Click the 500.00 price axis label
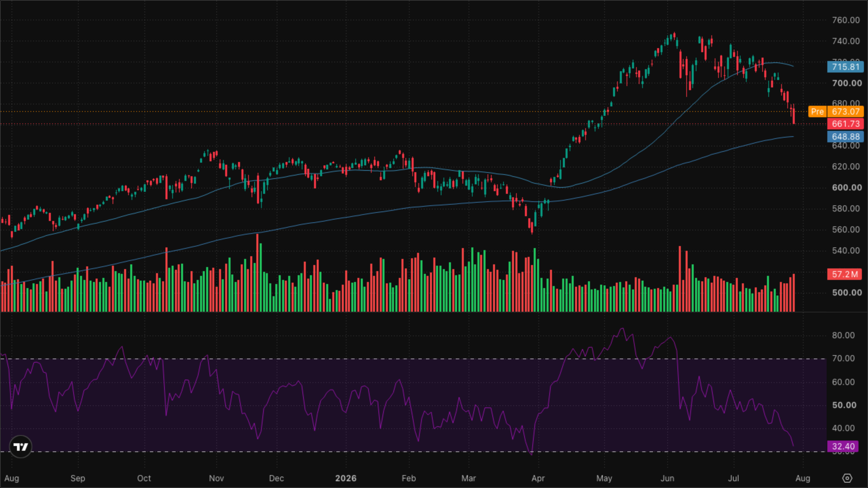This screenshot has height=488, width=868. 847,292
